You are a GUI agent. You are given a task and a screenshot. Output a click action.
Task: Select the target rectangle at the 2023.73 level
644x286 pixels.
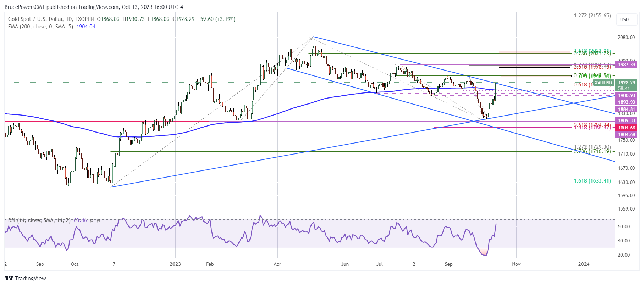[534, 52]
